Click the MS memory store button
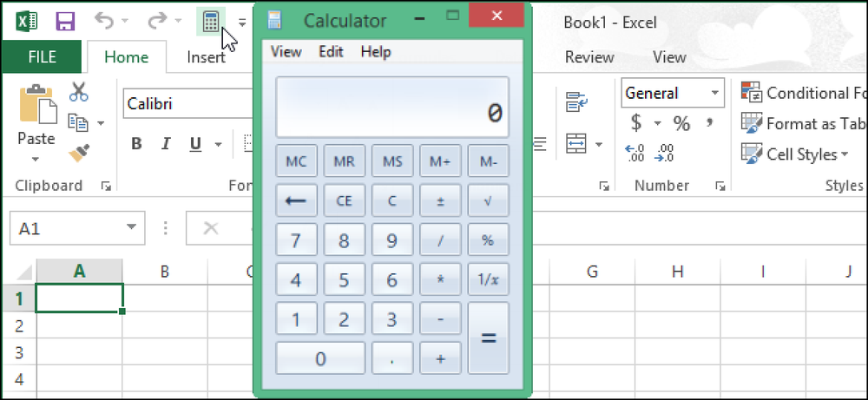The width and height of the screenshot is (868, 400). click(392, 161)
